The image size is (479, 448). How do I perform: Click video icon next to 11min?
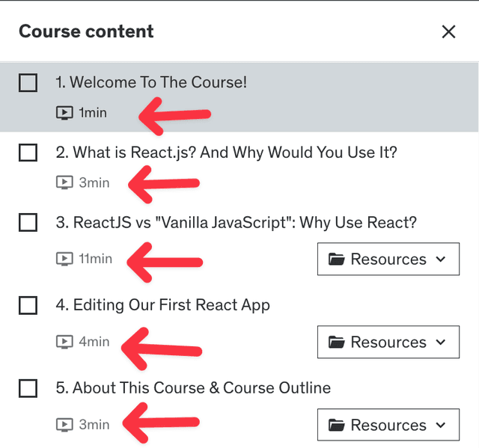click(64, 259)
